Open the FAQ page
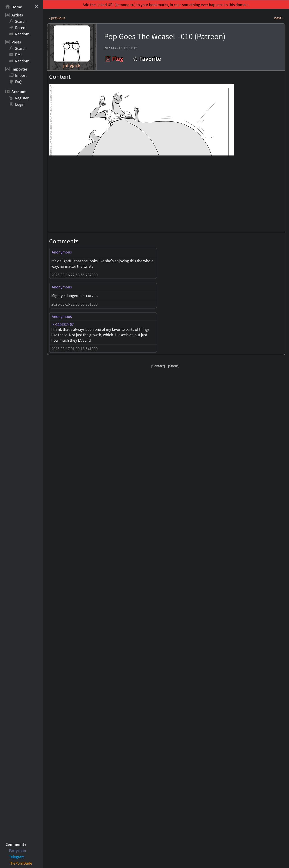The width and height of the screenshot is (289, 868). (x=18, y=82)
